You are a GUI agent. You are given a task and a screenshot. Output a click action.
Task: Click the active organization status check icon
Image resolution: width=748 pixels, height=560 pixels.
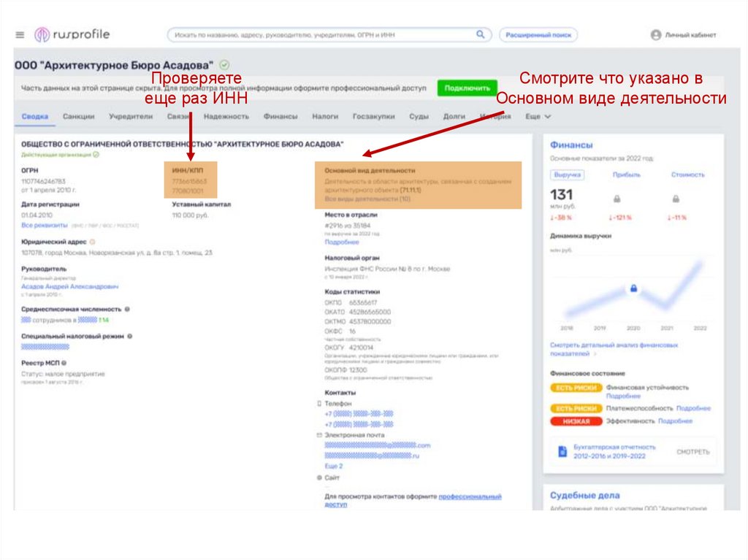(96, 155)
